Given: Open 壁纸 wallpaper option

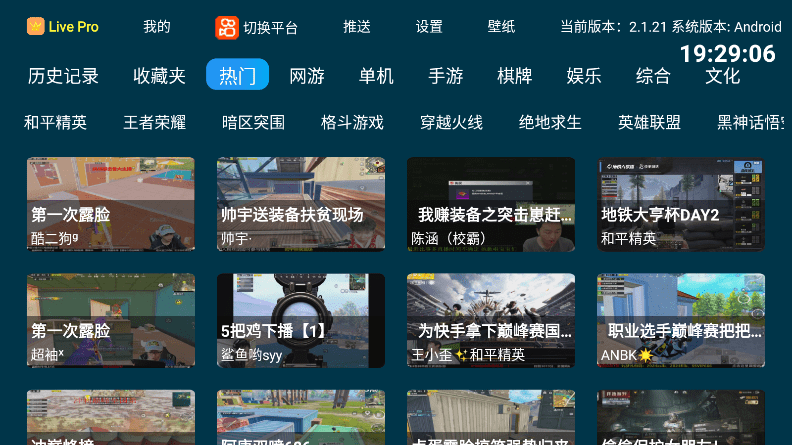Looking at the screenshot, I should pyautogui.click(x=501, y=27).
